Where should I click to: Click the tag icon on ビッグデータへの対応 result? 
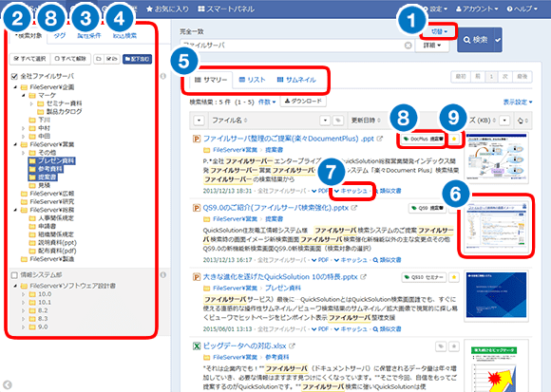pyautogui.click(x=441, y=346)
